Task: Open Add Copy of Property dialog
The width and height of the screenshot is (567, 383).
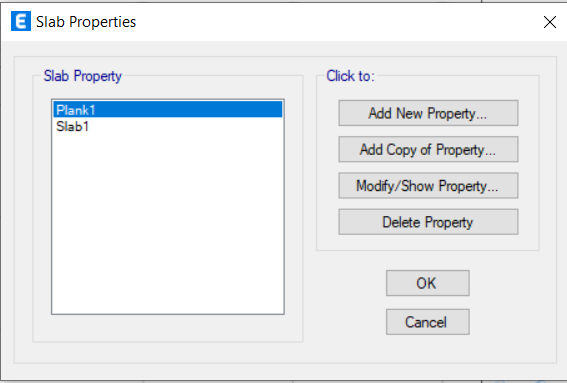Action: click(x=428, y=149)
